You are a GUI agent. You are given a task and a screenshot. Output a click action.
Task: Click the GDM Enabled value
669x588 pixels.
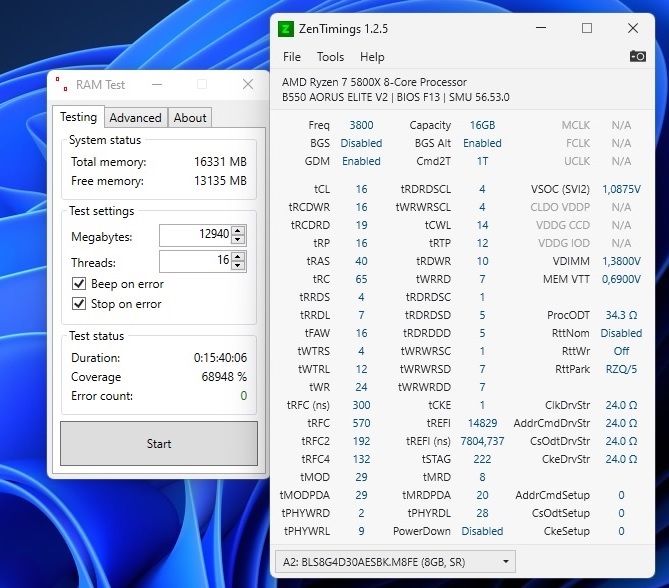coord(361,161)
